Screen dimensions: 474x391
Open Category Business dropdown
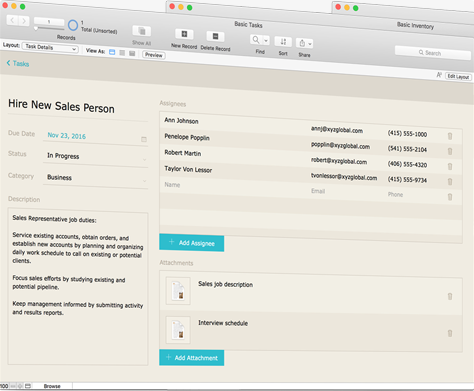pos(95,178)
